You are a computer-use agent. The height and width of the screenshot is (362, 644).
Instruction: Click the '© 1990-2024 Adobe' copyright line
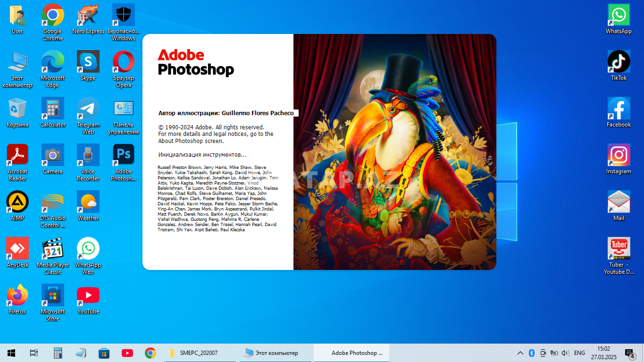(211, 127)
